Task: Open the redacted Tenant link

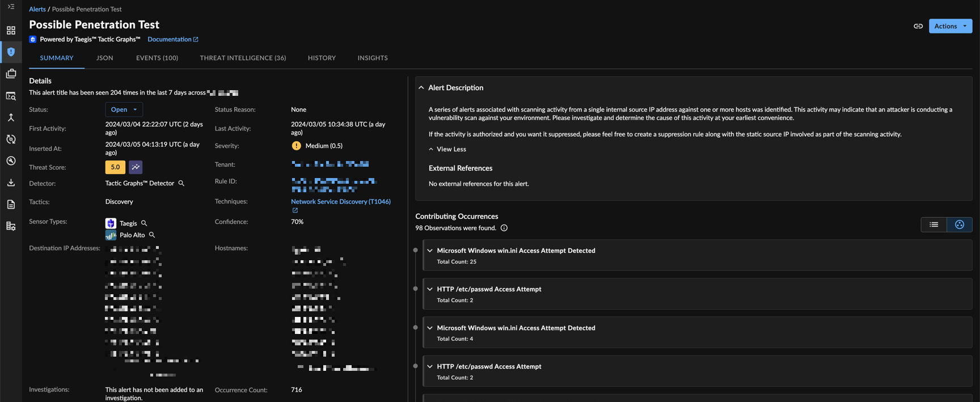Action: 330,164
